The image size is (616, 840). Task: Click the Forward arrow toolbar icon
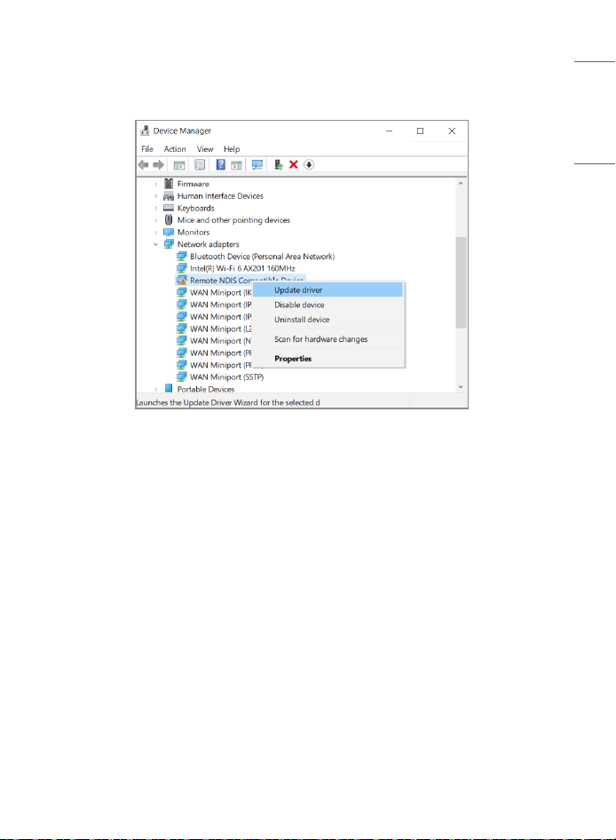point(158,164)
